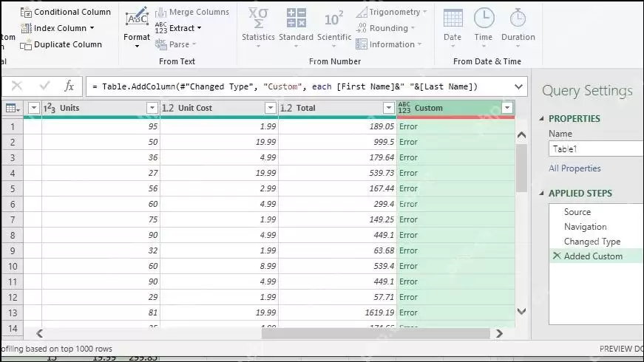The width and height of the screenshot is (644, 362).
Task: Click the Time clock icon
Action: [x=484, y=18]
